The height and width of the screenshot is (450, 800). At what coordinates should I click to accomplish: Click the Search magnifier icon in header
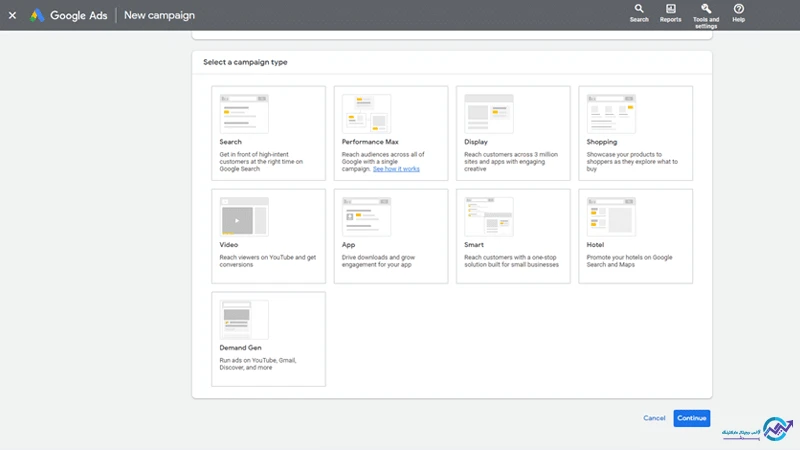tap(639, 9)
